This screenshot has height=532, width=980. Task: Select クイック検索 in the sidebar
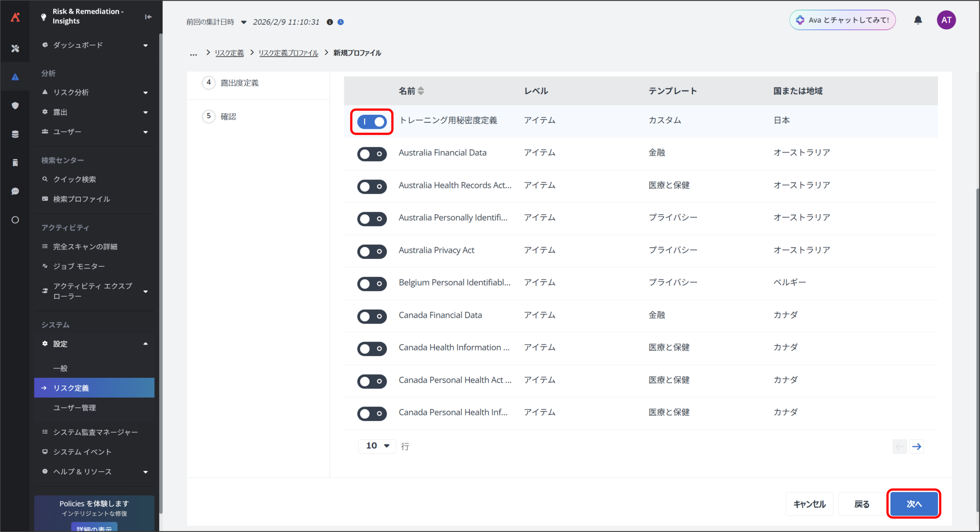tap(74, 179)
